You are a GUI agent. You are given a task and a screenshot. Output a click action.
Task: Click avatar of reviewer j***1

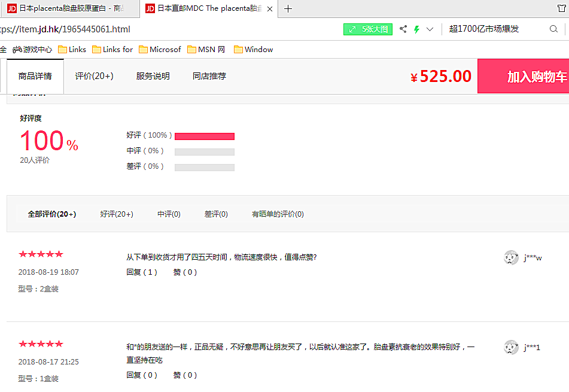(511, 347)
